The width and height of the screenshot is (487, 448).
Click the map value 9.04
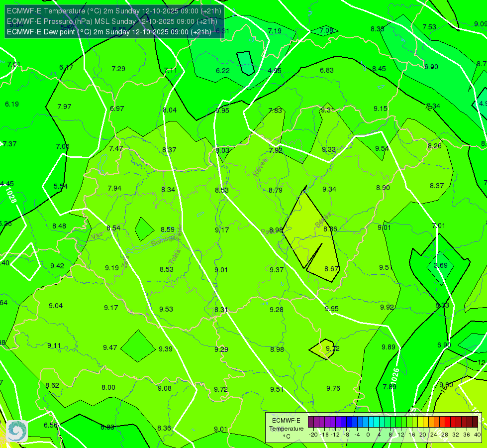click(56, 306)
